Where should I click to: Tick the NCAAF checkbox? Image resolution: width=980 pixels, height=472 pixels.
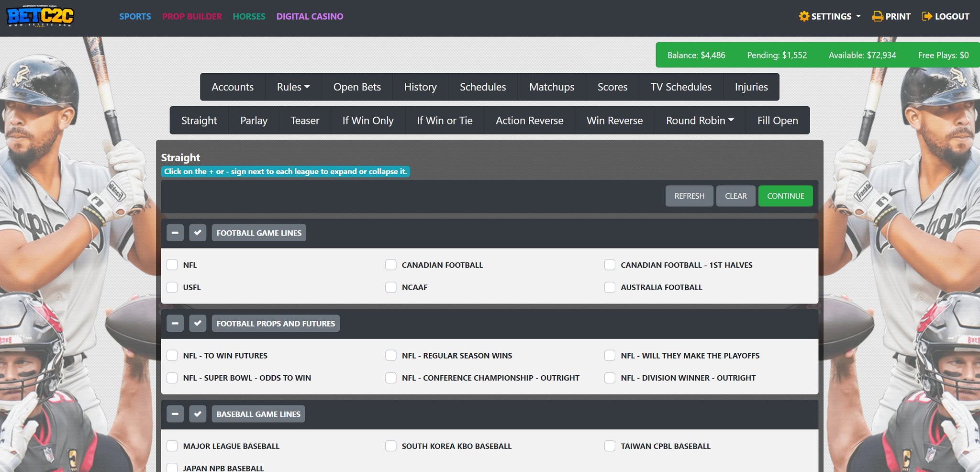(x=391, y=287)
